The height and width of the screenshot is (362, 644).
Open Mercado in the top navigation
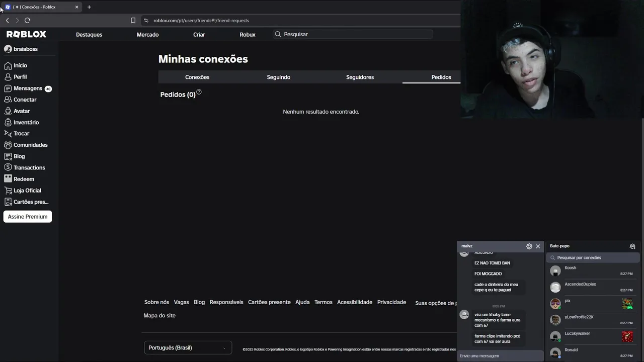coord(147,35)
